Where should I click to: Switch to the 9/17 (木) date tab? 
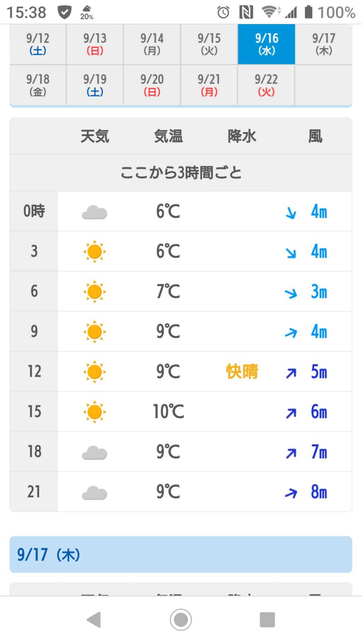tap(323, 44)
